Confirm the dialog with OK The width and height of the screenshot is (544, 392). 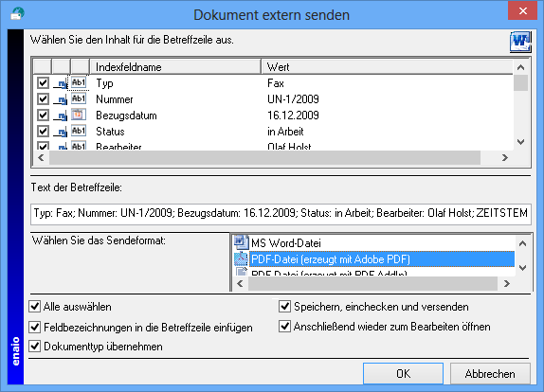tap(403, 374)
